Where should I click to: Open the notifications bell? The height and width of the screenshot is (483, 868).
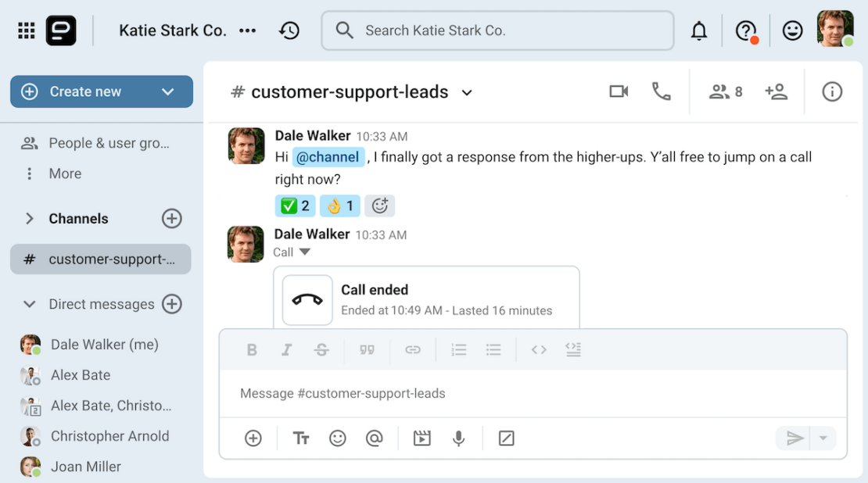point(698,31)
